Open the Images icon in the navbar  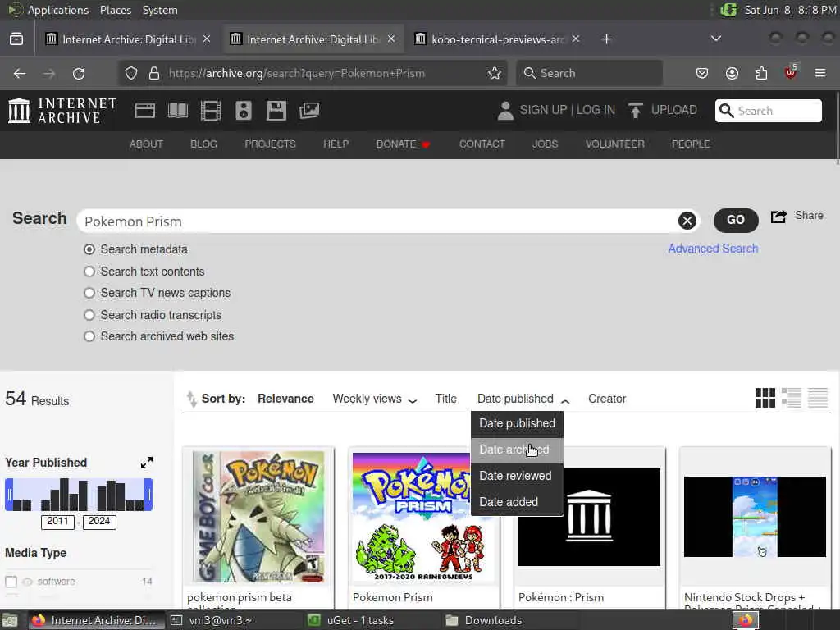click(309, 111)
